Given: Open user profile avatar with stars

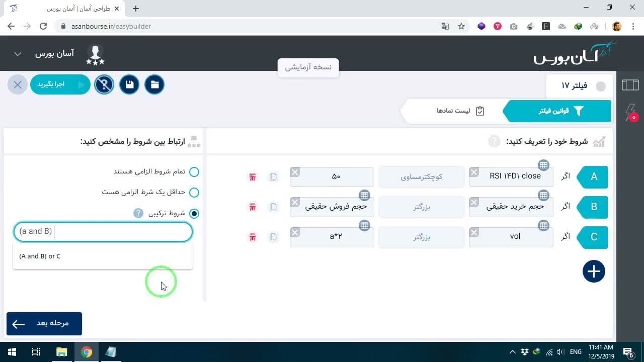Looking at the screenshot, I should (95, 55).
